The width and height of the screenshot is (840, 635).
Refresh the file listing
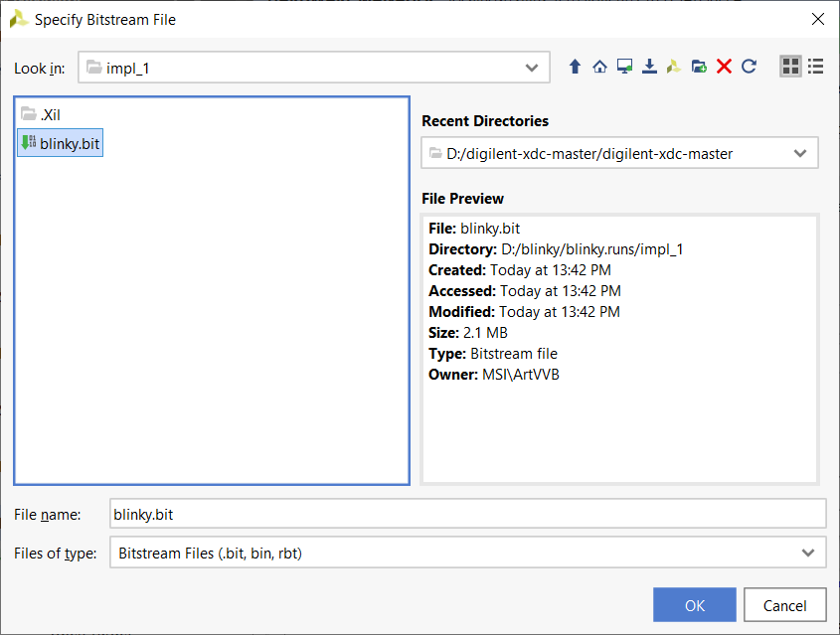[749, 67]
